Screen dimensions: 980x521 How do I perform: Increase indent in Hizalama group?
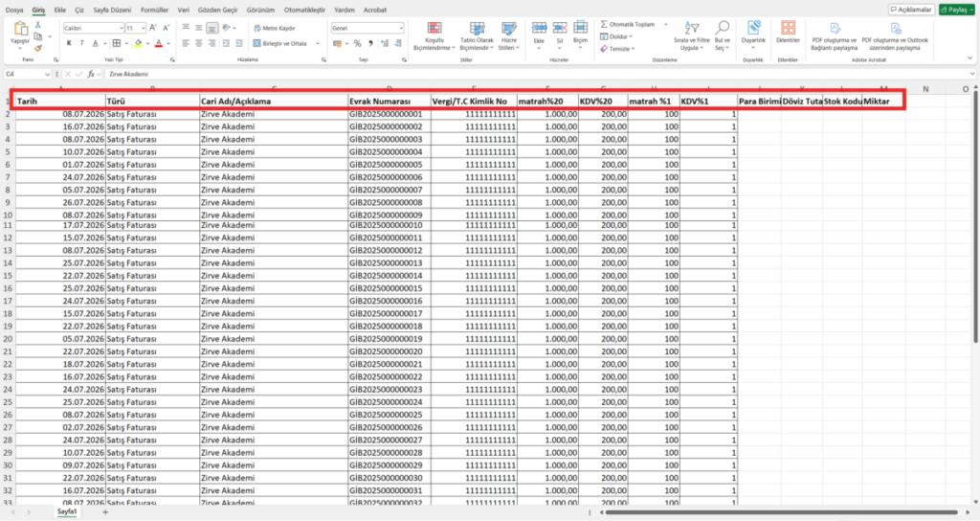pos(238,43)
